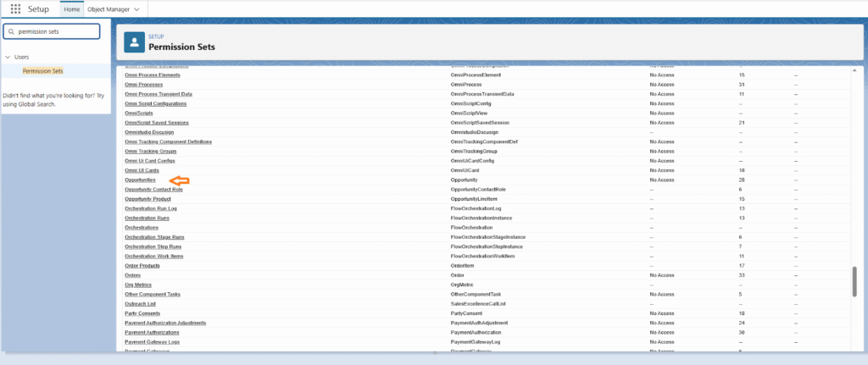868x365 pixels.
Task: Click the Orchestration Run Log link
Action: pos(151,208)
